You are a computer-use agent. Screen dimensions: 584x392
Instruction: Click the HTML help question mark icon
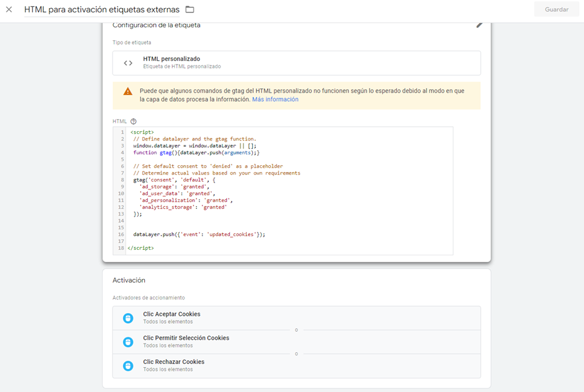(134, 121)
